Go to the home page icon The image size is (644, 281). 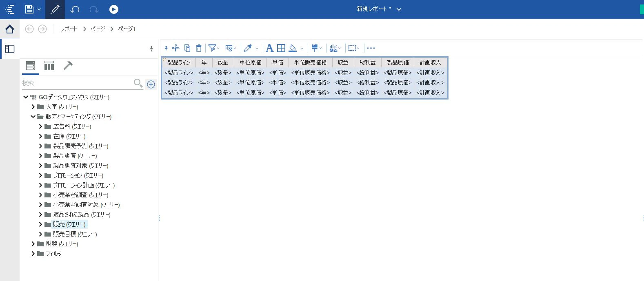pos(10,29)
